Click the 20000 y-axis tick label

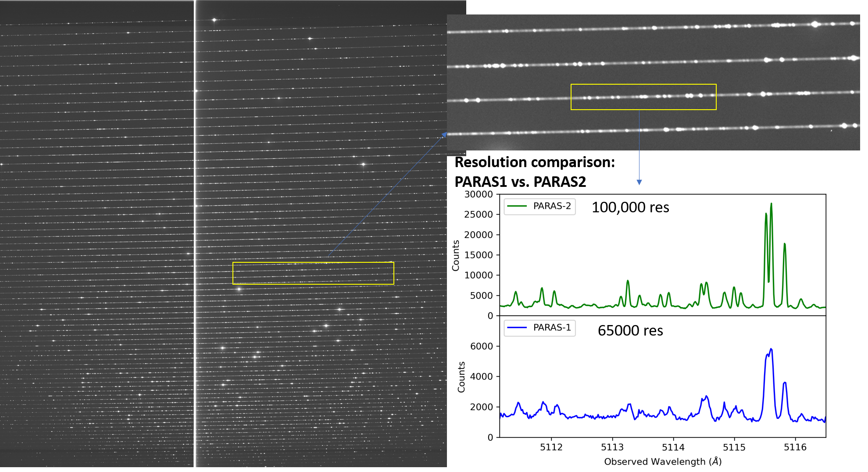(479, 235)
